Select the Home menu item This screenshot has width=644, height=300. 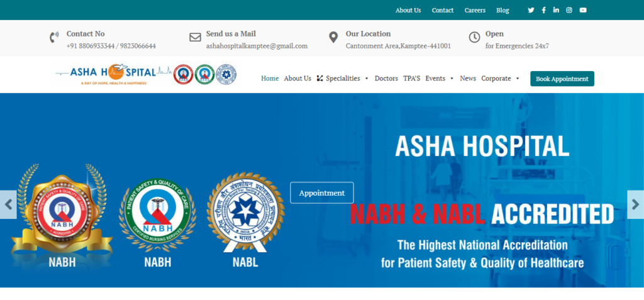coord(270,79)
